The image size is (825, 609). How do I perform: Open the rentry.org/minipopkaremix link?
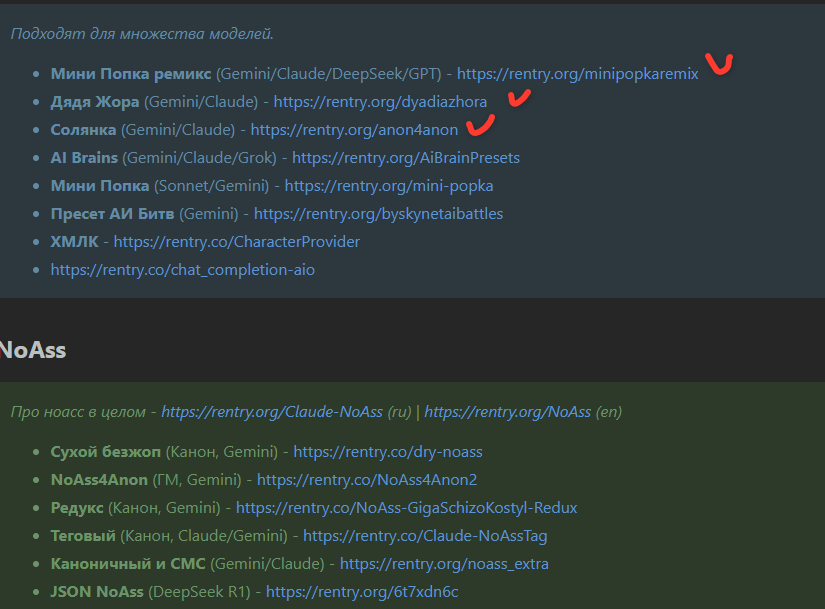coord(577,74)
